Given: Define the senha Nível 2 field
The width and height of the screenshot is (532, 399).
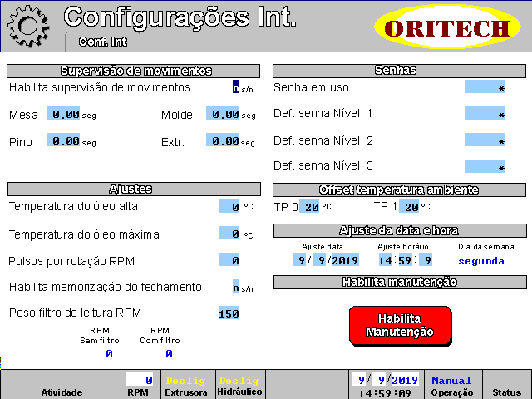Looking at the screenshot, I should pos(485,141).
